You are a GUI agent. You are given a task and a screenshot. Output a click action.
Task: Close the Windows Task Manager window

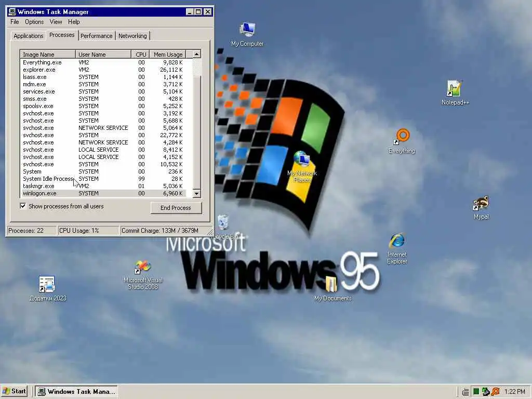point(208,12)
